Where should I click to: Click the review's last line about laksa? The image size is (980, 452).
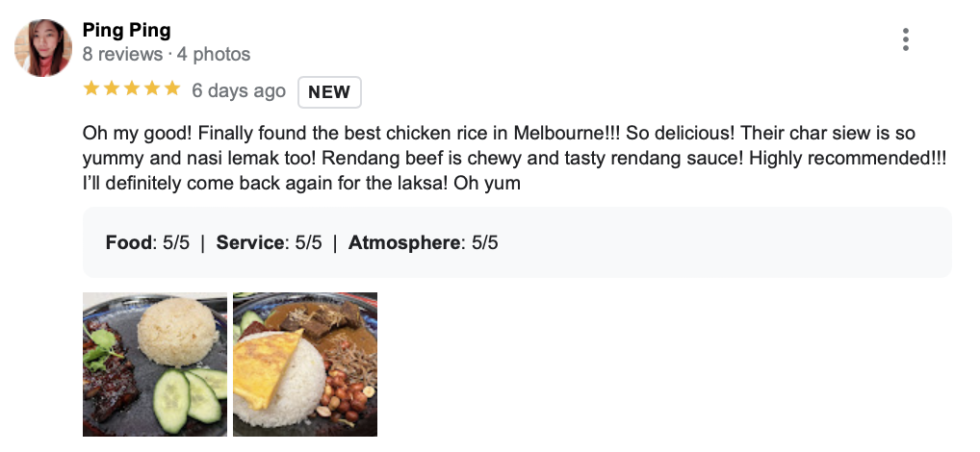point(301,182)
